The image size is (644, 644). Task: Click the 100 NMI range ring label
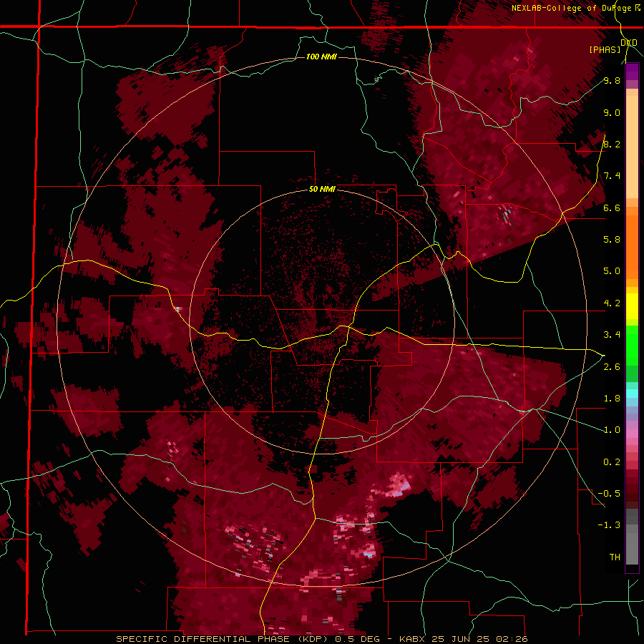321,57
